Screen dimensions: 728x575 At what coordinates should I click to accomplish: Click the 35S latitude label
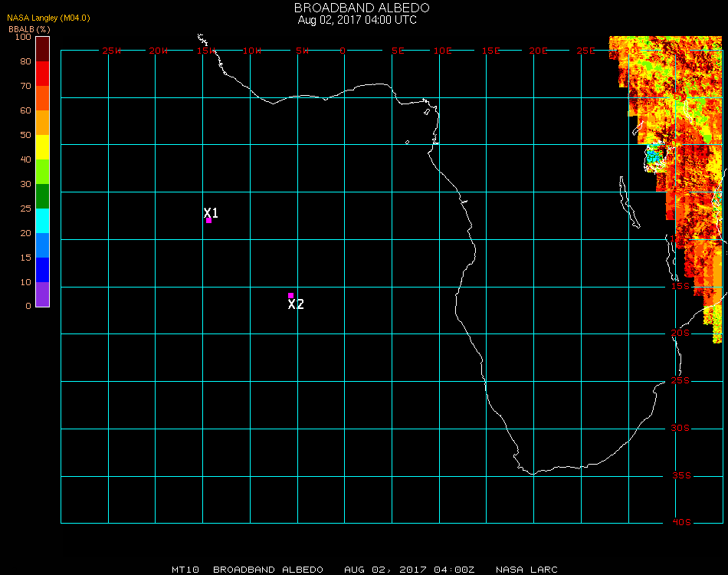coord(681,475)
